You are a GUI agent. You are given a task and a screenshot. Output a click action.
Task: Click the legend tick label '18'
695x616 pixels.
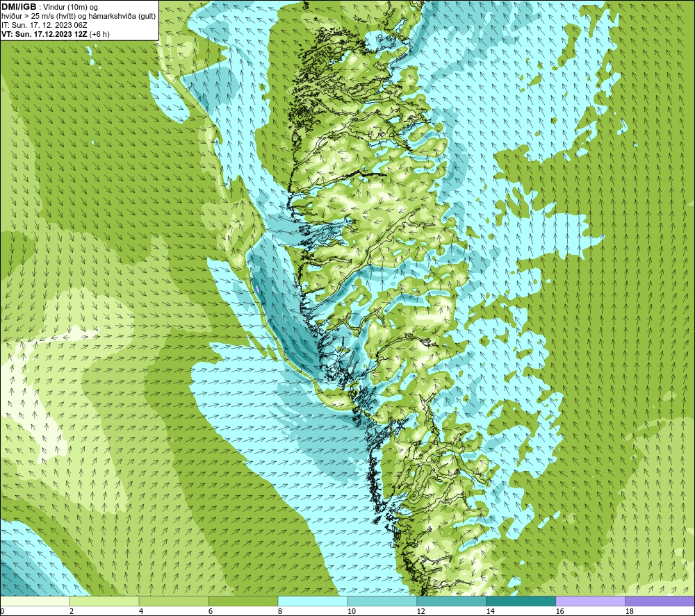point(629,612)
